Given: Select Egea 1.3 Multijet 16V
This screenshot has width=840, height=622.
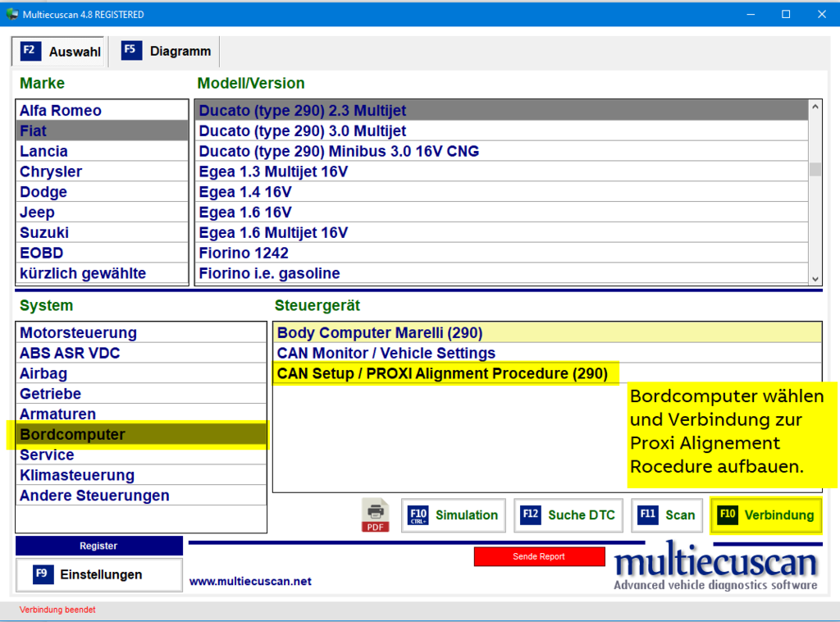Looking at the screenshot, I should click(502, 172).
